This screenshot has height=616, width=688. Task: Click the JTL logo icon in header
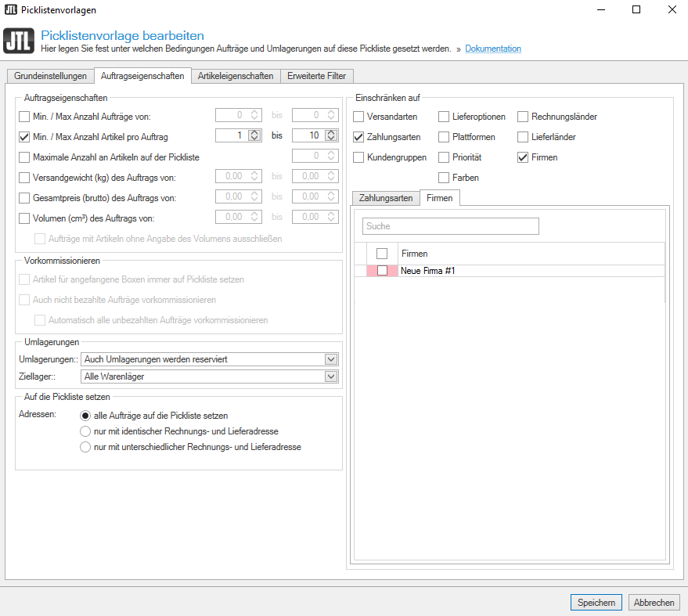click(x=20, y=41)
